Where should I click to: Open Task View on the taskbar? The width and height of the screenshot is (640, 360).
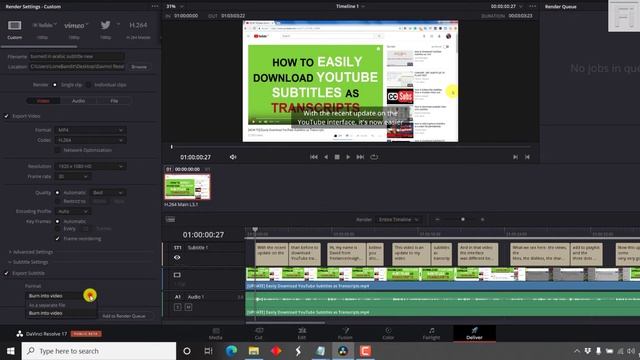209,351
